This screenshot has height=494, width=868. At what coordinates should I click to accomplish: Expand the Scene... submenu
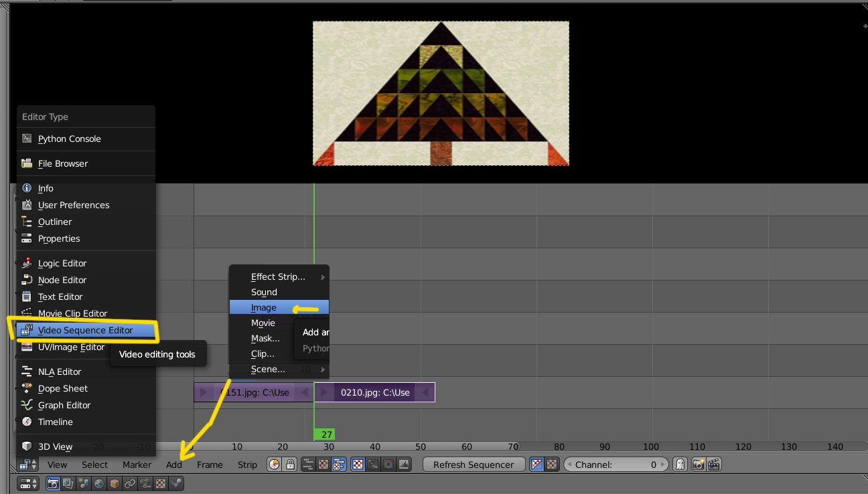click(x=279, y=369)
